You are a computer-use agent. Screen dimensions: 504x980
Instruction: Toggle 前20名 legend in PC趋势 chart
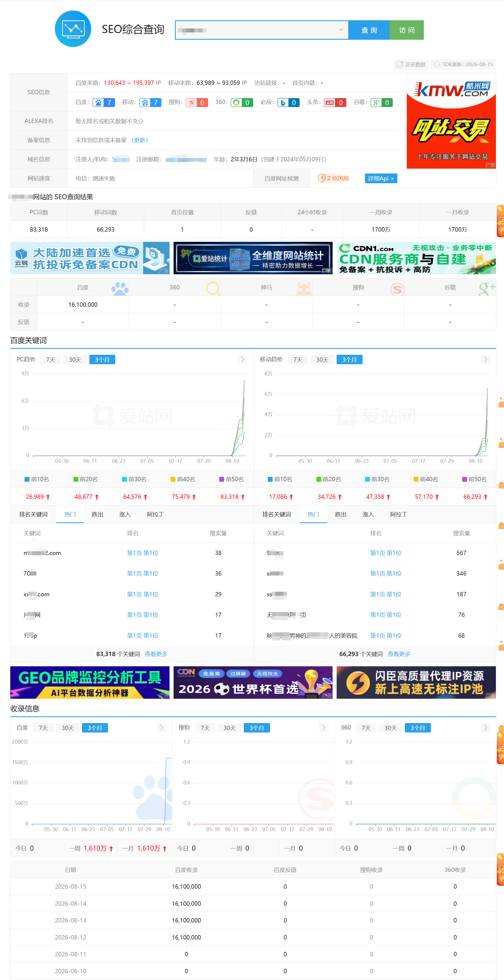(86, 479)
